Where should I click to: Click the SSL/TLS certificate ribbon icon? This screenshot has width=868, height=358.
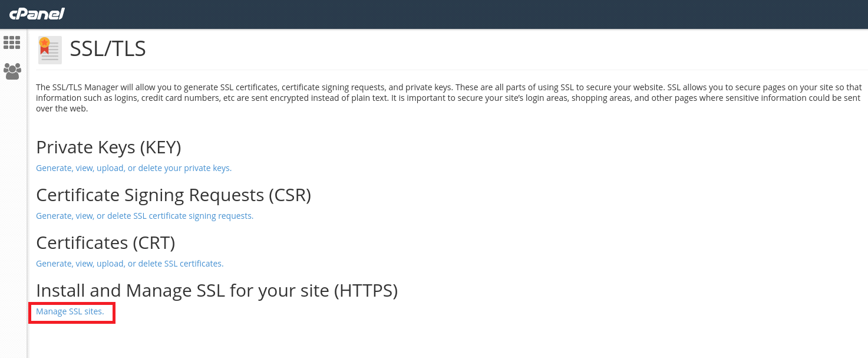coord(49,50)
